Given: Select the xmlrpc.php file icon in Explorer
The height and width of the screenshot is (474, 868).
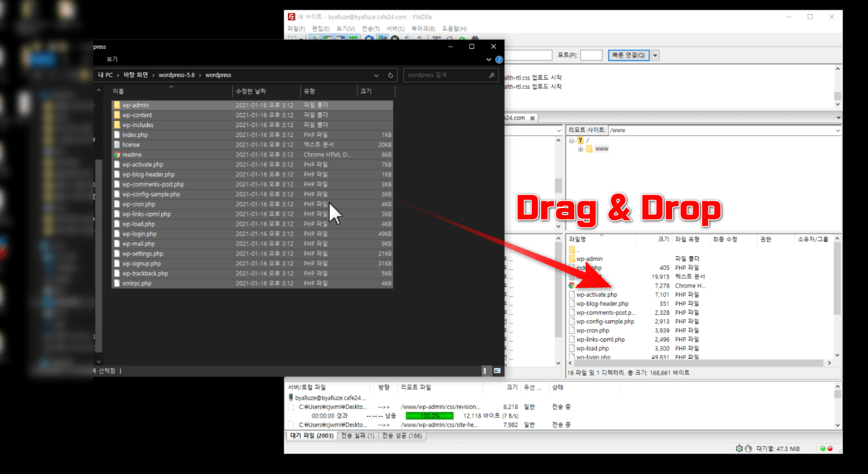Looking at the screenshot, I should (x=117, y=283).
